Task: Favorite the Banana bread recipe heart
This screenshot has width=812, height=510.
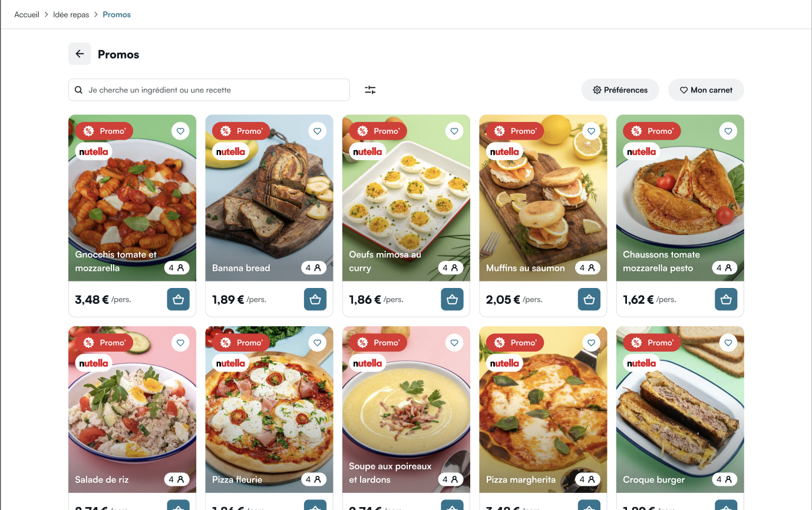Action: tap(318, 131)
